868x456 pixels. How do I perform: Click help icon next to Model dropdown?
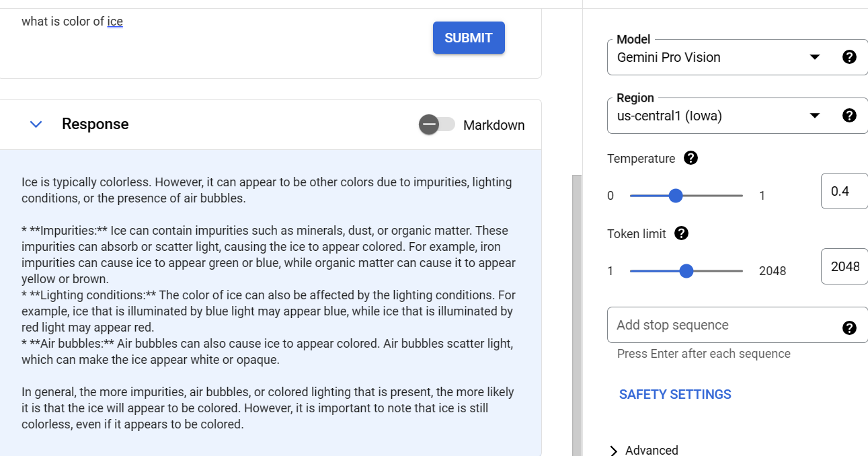(x=849, y=57)
